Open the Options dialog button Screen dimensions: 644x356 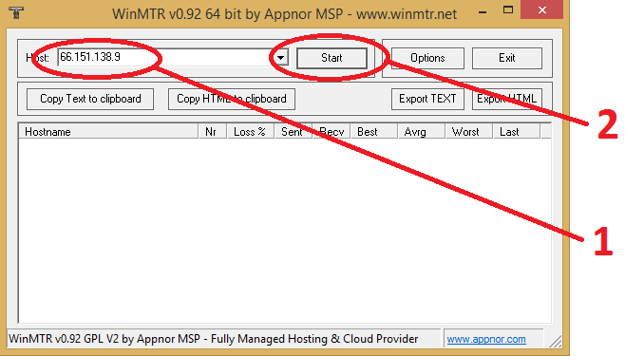click(x=427, y=58)
